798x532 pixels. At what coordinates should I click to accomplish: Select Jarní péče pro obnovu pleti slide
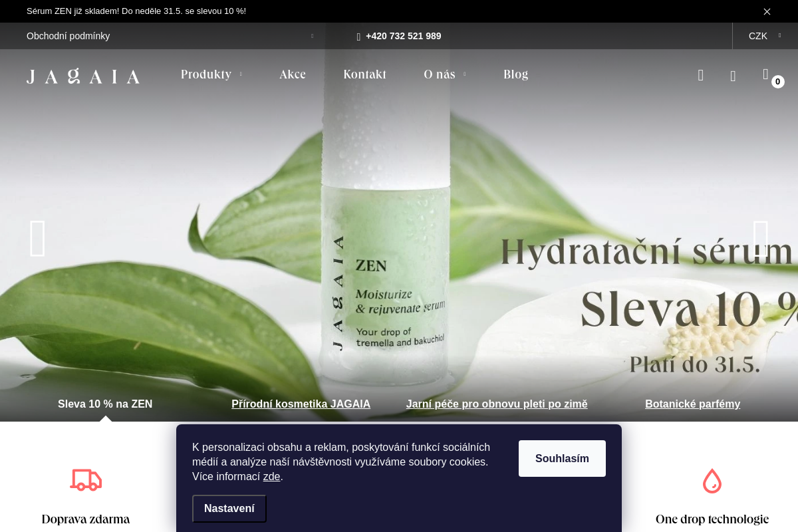pos(497,404)
